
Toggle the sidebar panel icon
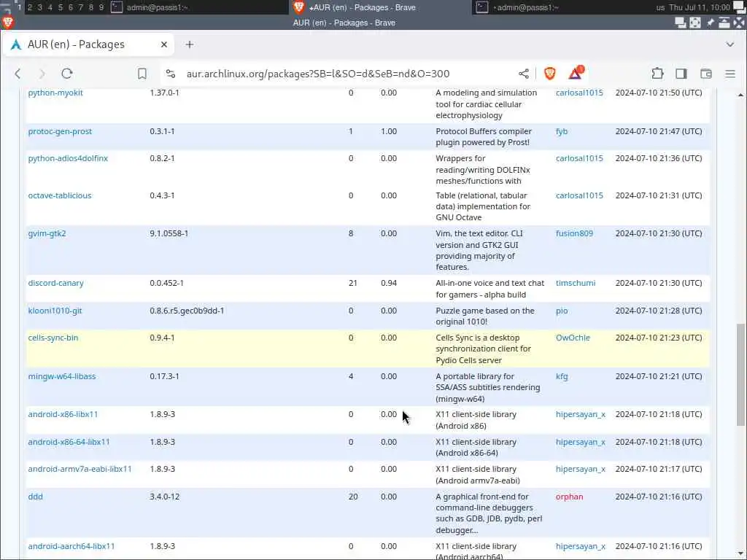coord(681,74)
